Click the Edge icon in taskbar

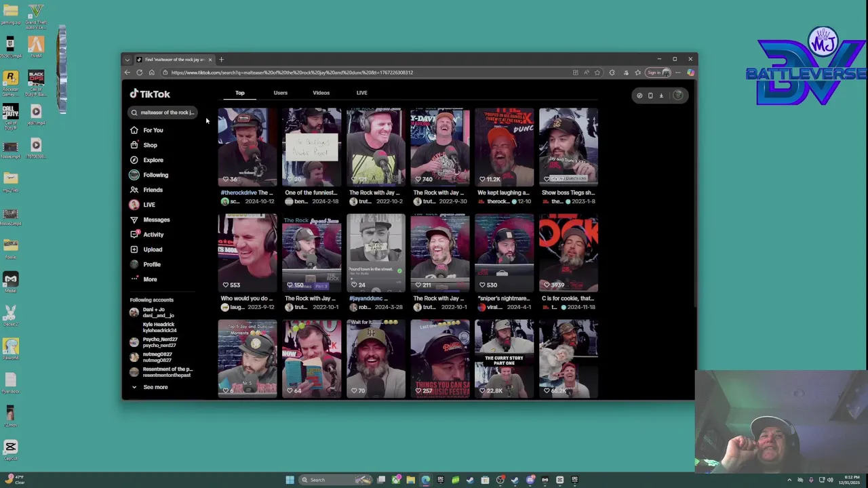click(425, 480)
